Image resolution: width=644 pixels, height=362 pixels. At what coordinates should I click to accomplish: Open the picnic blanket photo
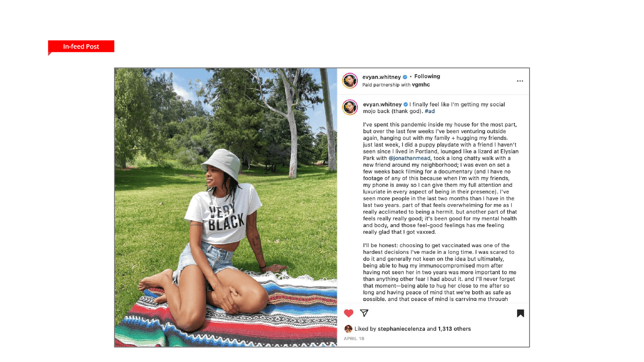click(x=226, y=207)
